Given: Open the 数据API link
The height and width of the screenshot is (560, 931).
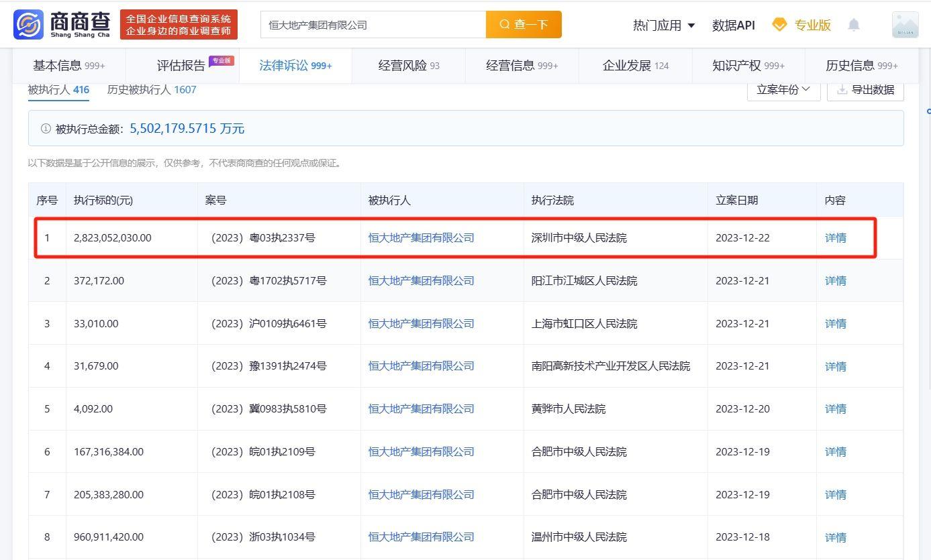Looking at the screenshot, I should (x=733, y=25).
